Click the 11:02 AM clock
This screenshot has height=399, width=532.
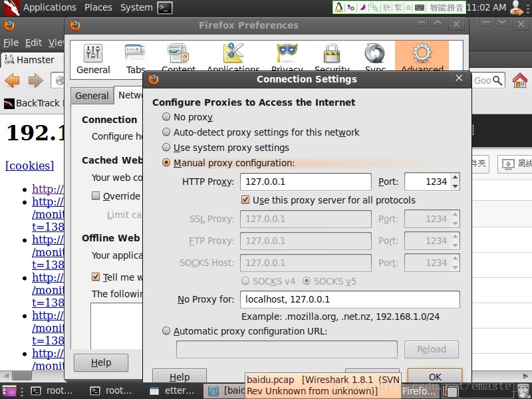point(486,7)
